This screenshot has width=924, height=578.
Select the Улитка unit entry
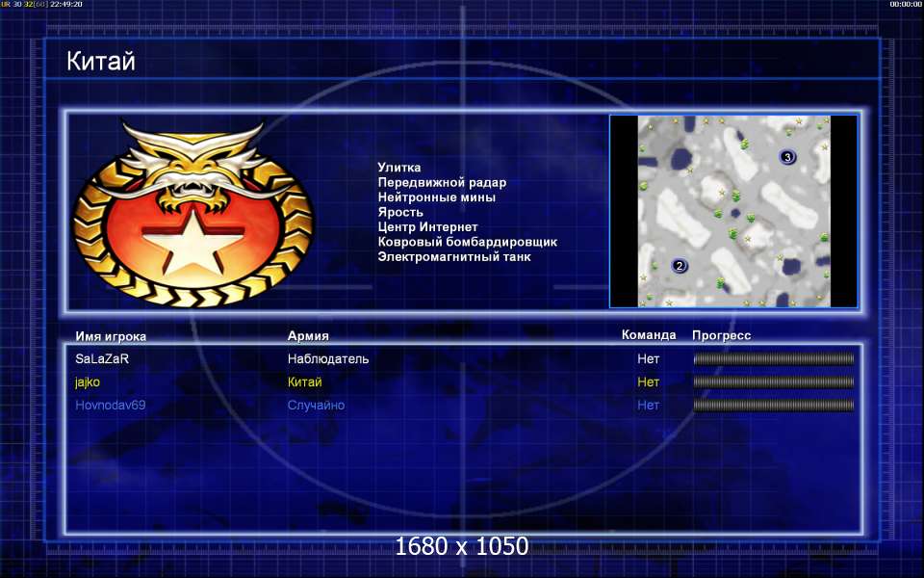[x=399, y=168]
